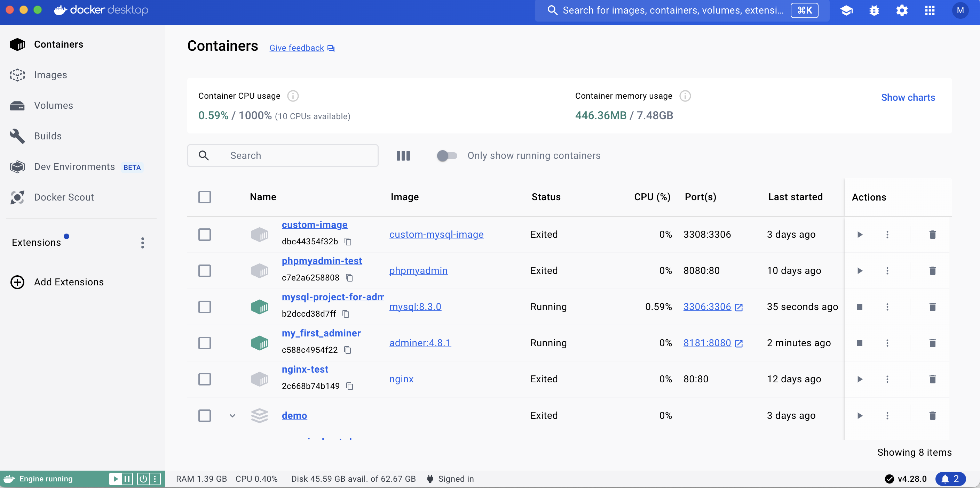Open more actions menu for phpmyadmin-test
The width and height of the screenshot is (980, 488).
pyautogui.click(x=887, y=271)
